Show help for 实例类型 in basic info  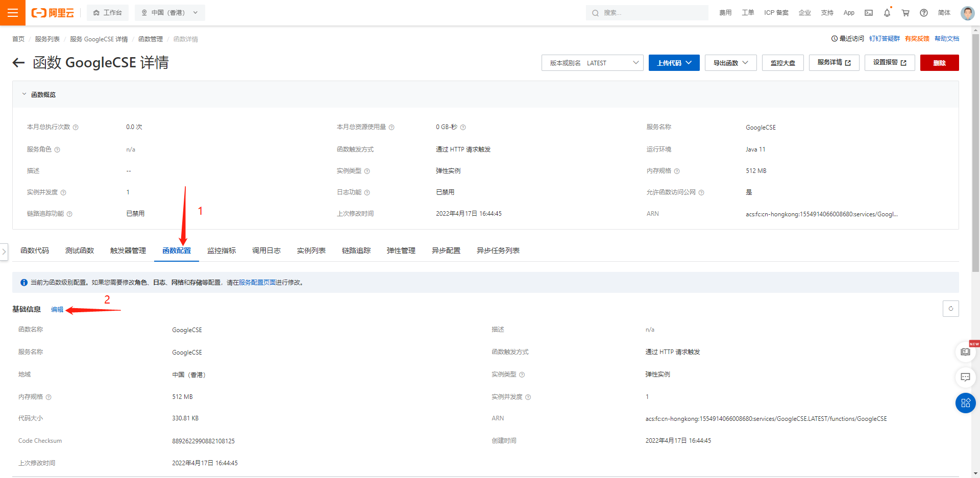[x=522, y=375]
